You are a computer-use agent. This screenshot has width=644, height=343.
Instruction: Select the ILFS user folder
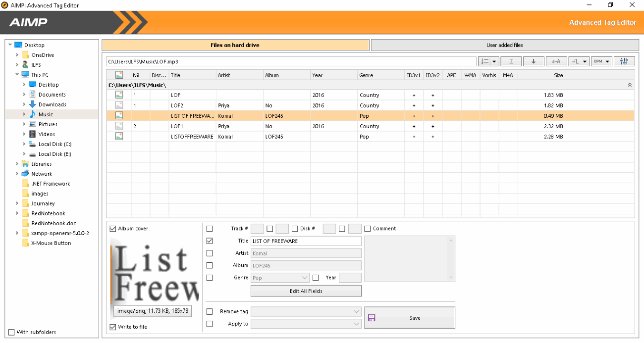coord(36,65)
